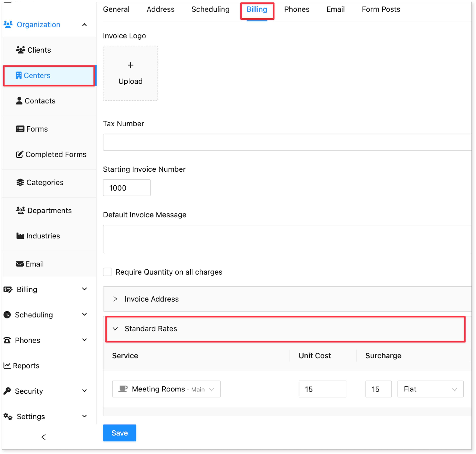Screen dimensions: 476x454
Task: Expand the sidebar Scheduling chevron
Action: (x=84, y=314)
